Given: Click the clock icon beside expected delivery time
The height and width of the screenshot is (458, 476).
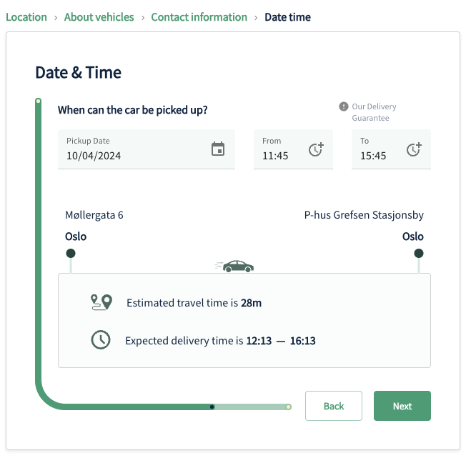Looking at the screenshot, I should coord(101,340).
